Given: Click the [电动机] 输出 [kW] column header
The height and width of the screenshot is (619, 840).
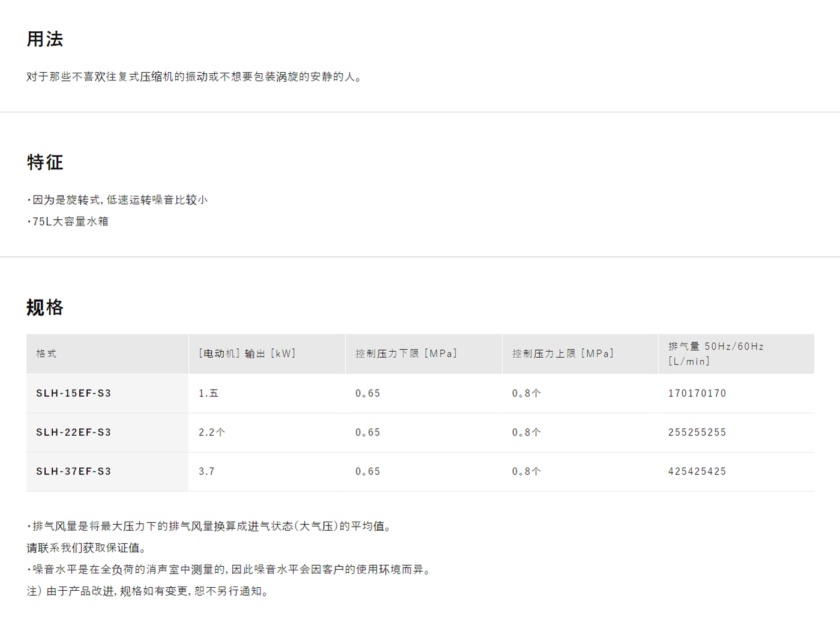Looking at the screenshot, I should 247,354.
